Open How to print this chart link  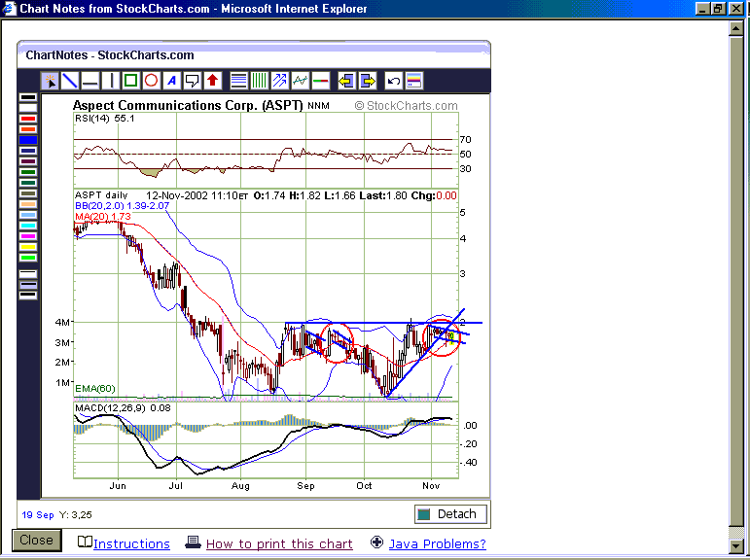click(279, 543)
